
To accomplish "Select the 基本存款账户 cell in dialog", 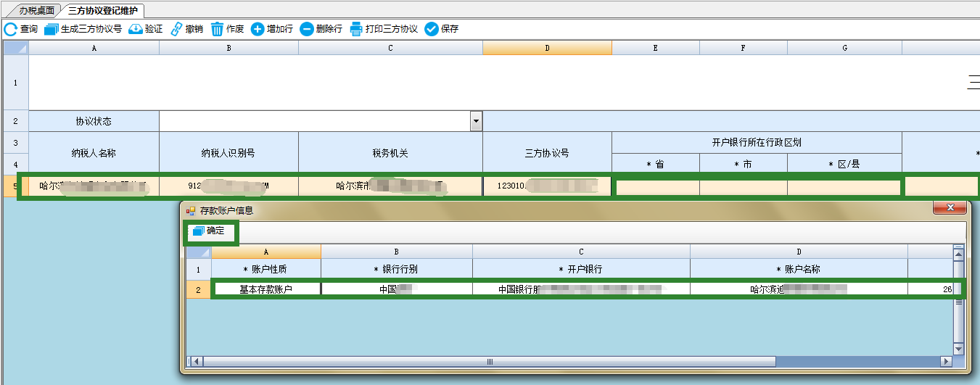I will coord(266,289).
